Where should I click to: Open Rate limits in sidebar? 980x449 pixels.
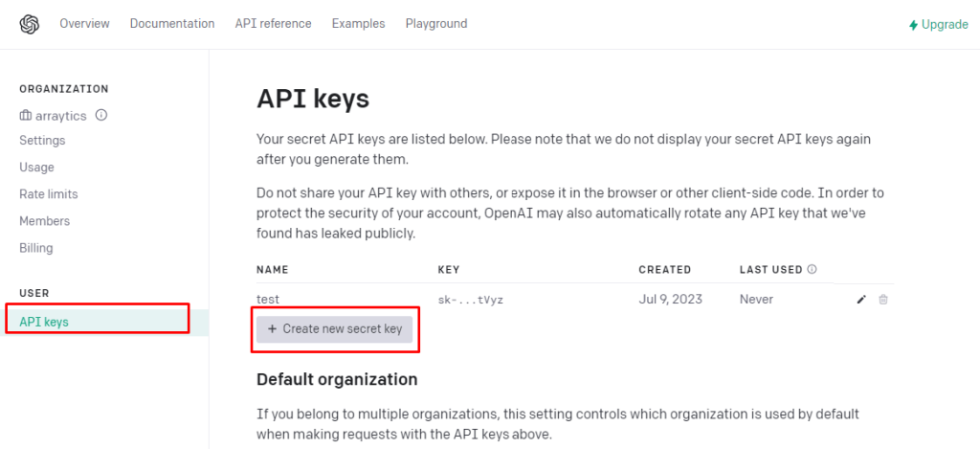(x=49, y=193)
